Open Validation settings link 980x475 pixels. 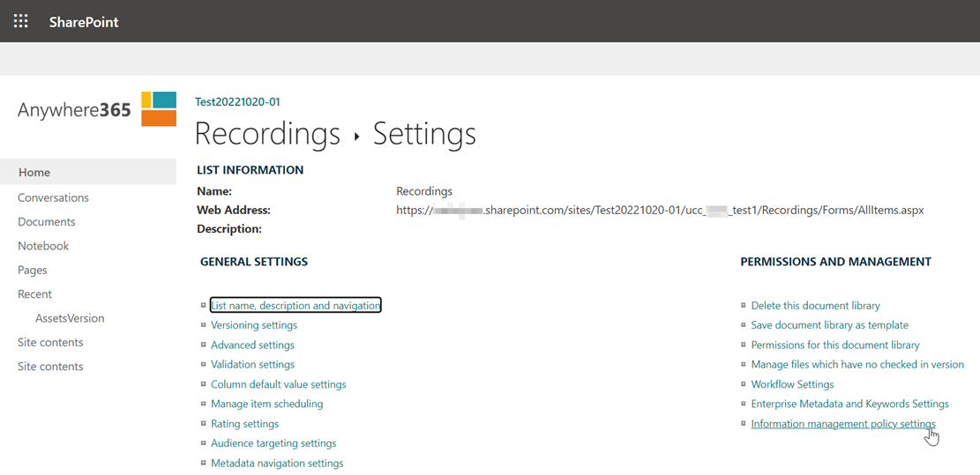click(x=252, y=365)
